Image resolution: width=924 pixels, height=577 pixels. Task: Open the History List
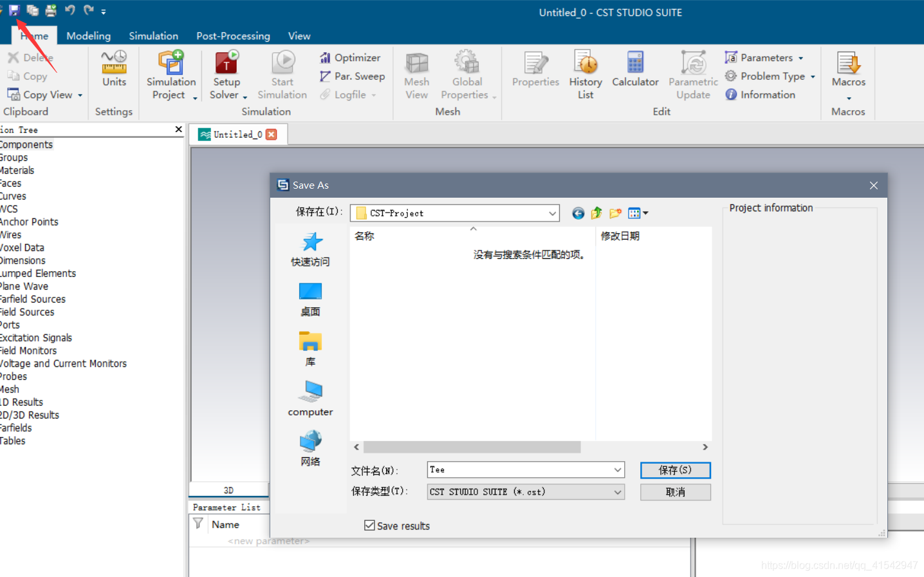click(586, 75)
